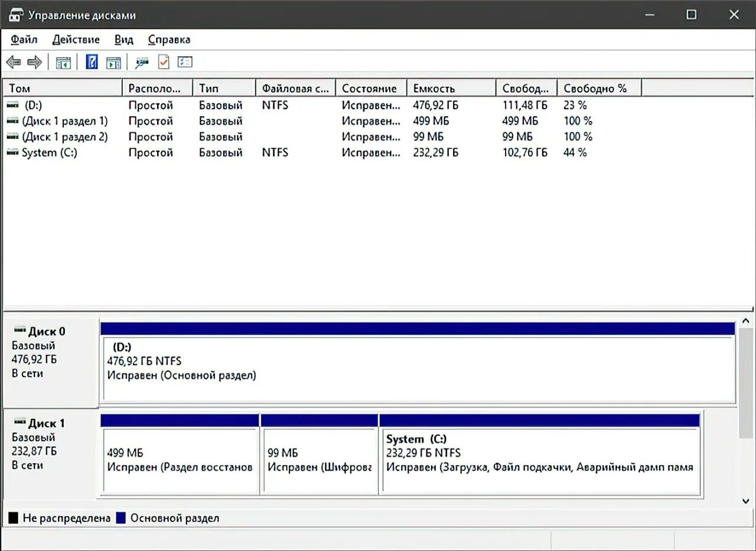The image size is (756, 551).
Task: Click the 44 % free cell
Action: tap(575, 152)
